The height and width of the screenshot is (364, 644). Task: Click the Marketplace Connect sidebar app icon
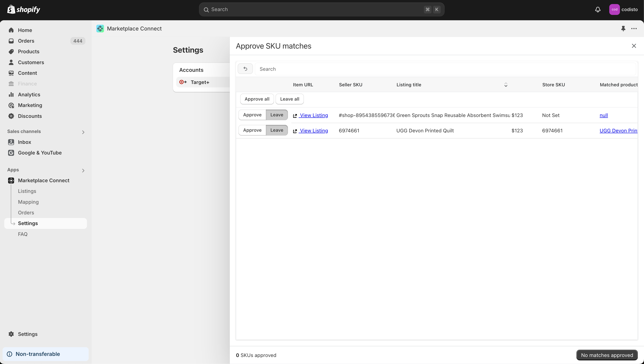tap(11, 181)
